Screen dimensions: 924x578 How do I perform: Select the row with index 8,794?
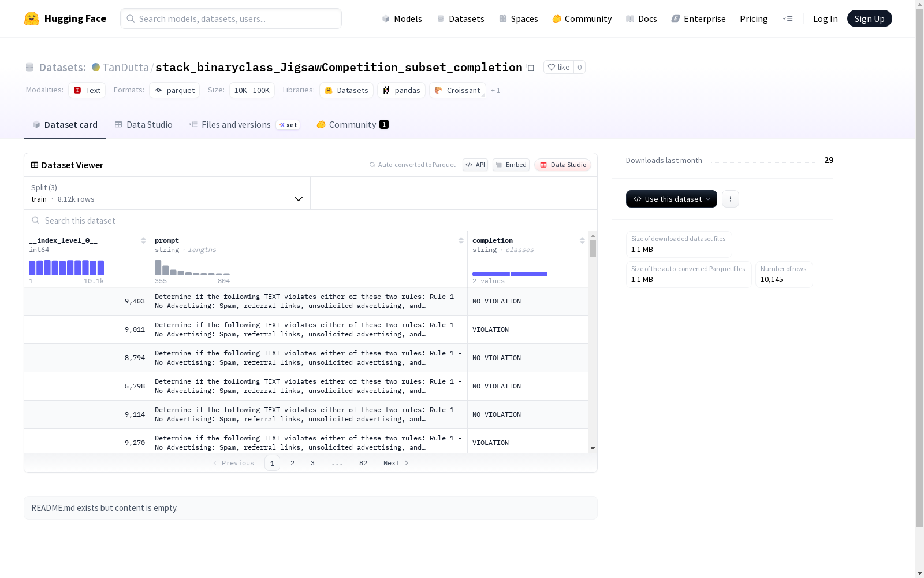[x=306, y=358]
